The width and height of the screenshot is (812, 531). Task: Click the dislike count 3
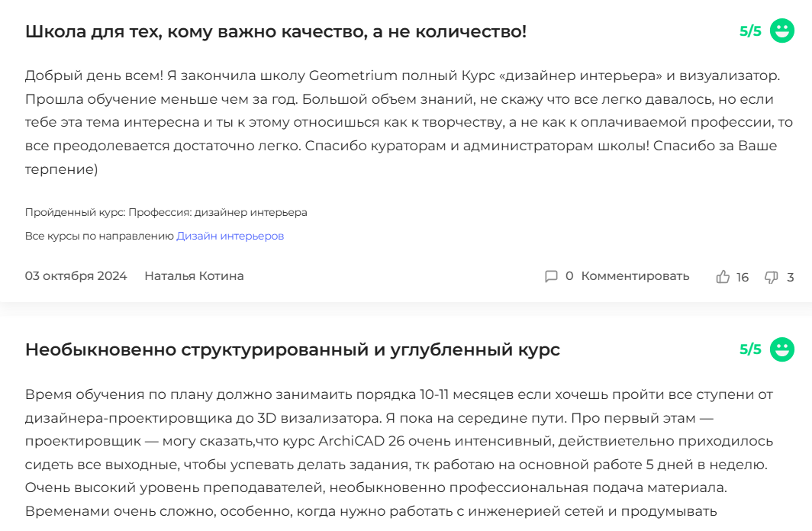tap(791, 278)
